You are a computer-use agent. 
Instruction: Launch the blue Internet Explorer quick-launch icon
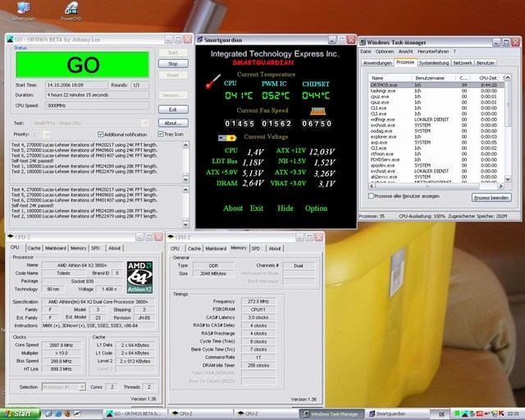(x=58, y=413)
